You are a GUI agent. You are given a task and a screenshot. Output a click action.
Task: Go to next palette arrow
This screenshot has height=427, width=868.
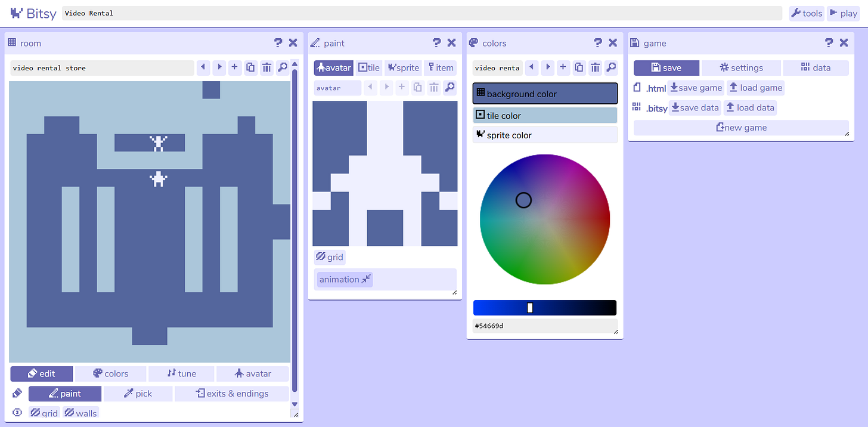(x=547, y=67)
